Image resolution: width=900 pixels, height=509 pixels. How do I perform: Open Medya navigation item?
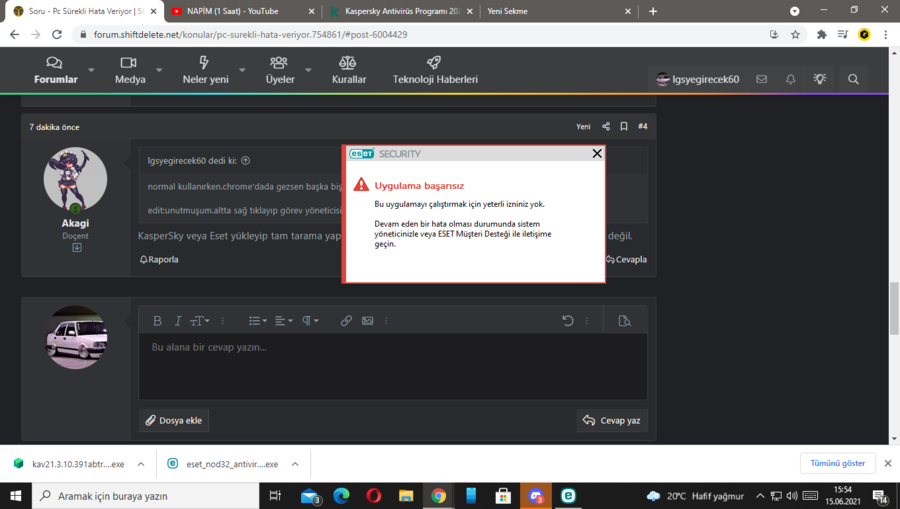click(x=130, y=71)
